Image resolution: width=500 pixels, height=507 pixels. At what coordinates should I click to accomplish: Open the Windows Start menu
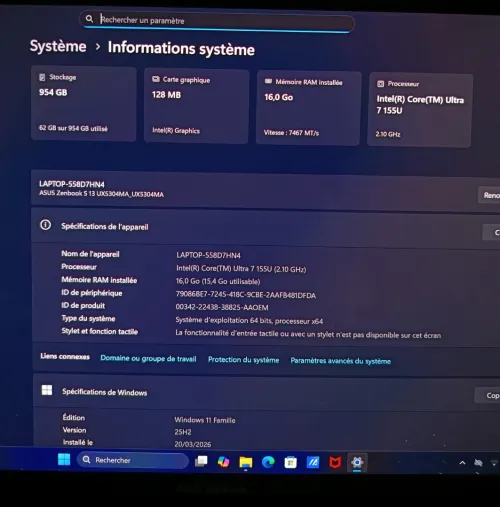[64, 459]
